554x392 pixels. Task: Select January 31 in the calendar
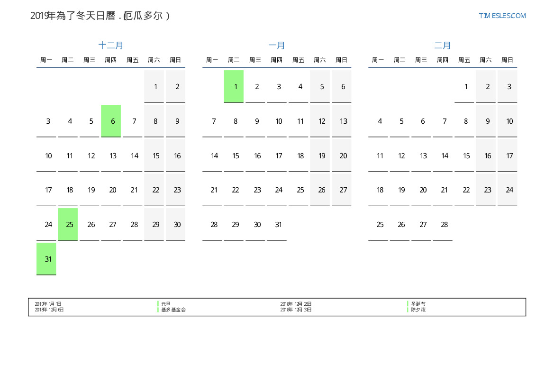(x=279, y=224)
